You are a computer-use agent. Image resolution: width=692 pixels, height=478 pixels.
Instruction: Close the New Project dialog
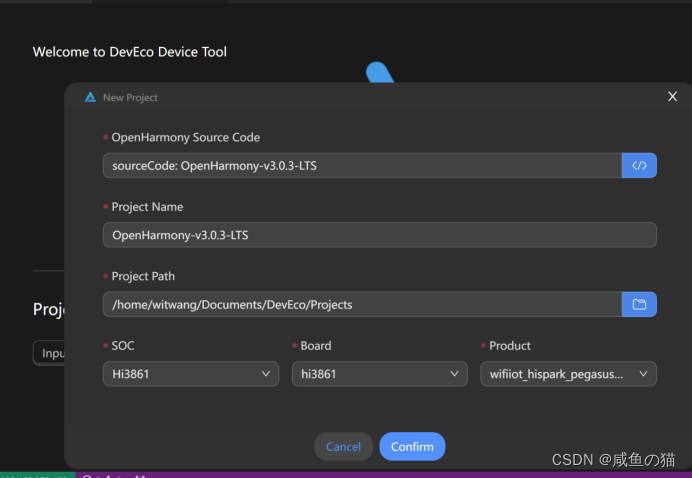click(672, 96)
